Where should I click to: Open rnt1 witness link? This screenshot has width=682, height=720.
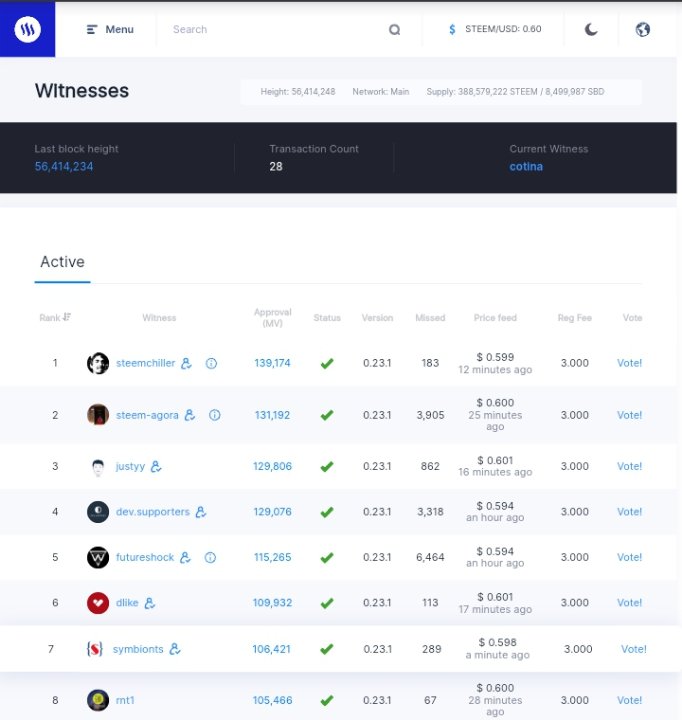[125, 700]
